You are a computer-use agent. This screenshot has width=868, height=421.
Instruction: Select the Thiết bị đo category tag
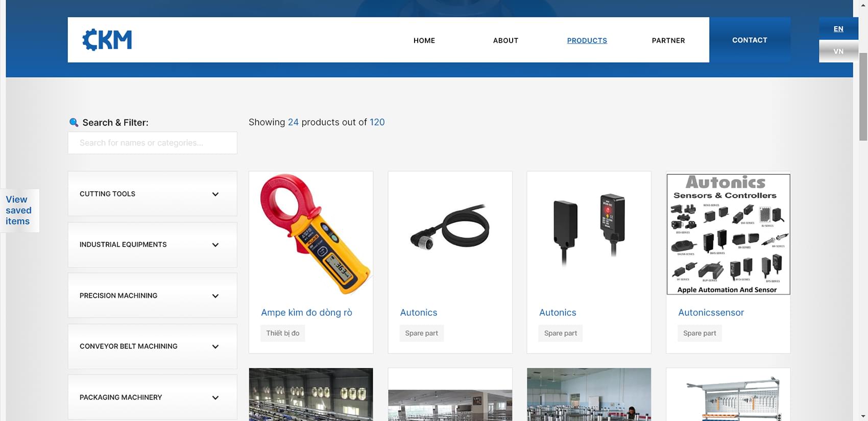coord(282,333)
